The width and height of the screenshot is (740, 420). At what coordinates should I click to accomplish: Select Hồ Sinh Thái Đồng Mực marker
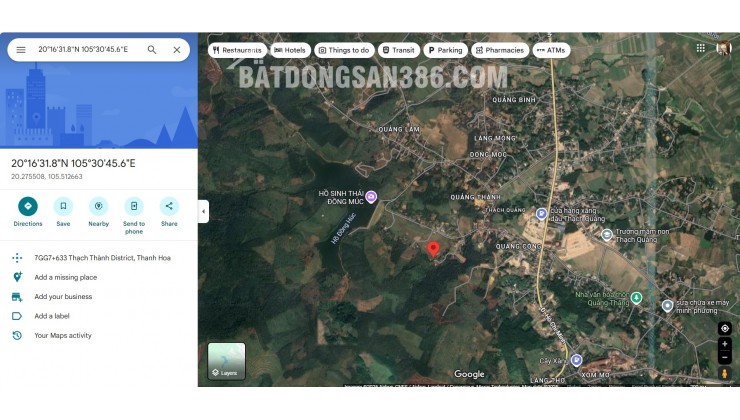pos(371,197)
